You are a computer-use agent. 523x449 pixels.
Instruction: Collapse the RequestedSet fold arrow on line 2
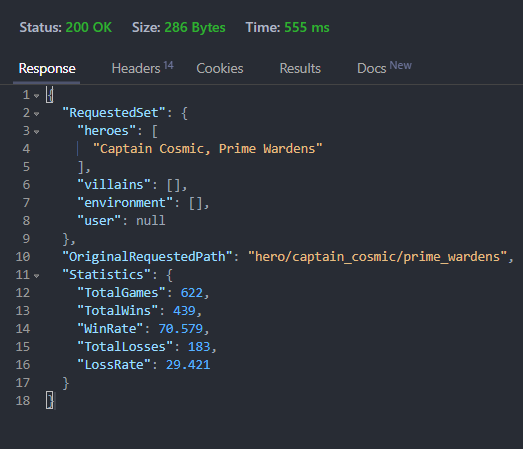click(x=36, y=114)
